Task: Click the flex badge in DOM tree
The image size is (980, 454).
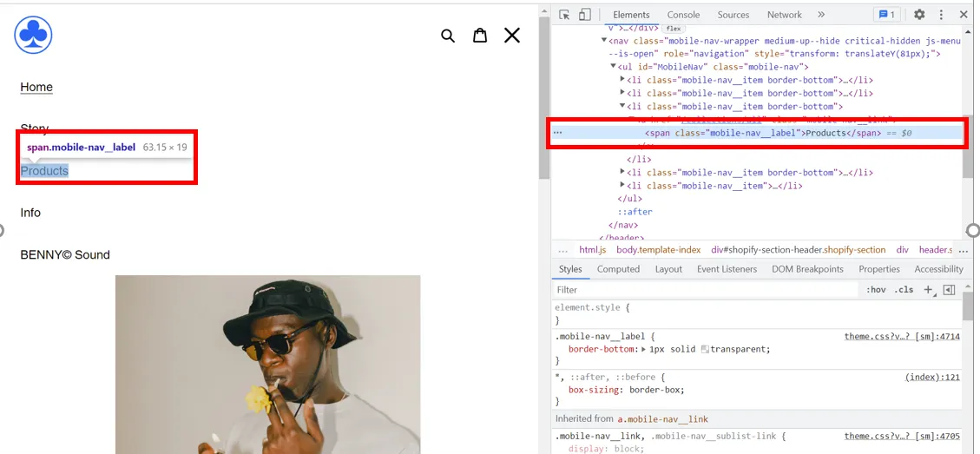Action: [x=673, y=28]
